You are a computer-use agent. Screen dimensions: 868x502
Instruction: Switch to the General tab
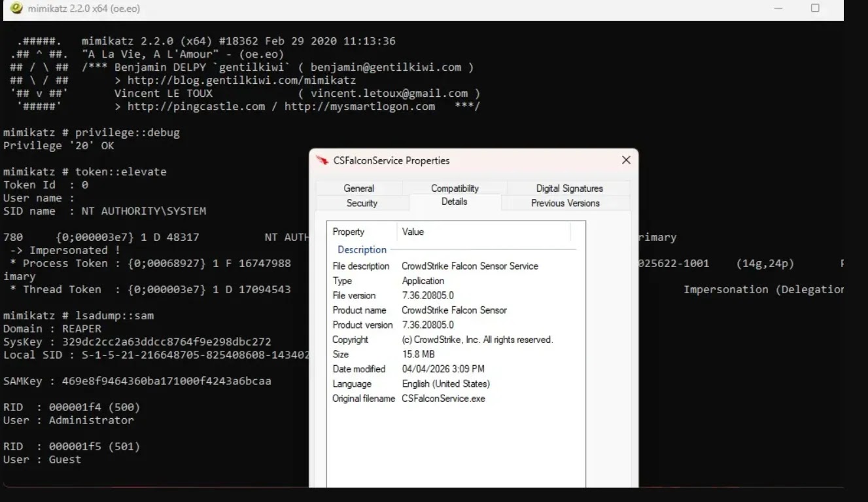pos(358,188)
